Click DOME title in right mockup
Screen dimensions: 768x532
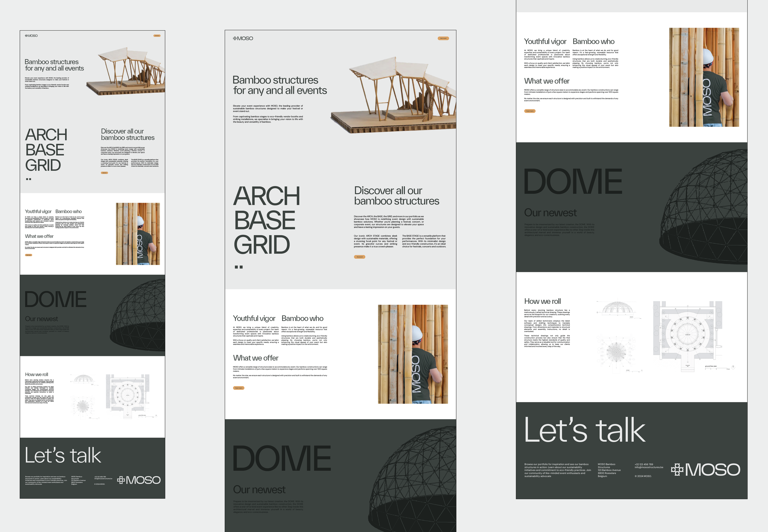[573, 182]
